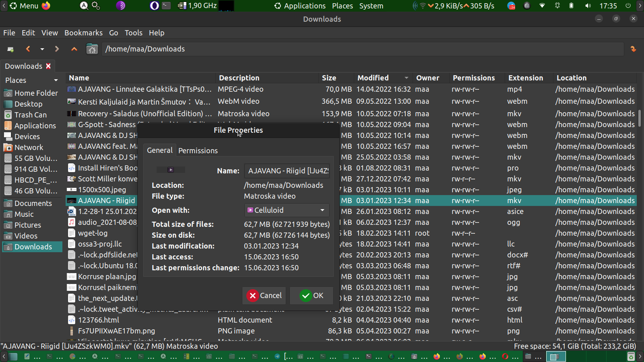Sort the file list by Modified column
Image resolution: width=644 pixels, height=362 pixels.
373,78
